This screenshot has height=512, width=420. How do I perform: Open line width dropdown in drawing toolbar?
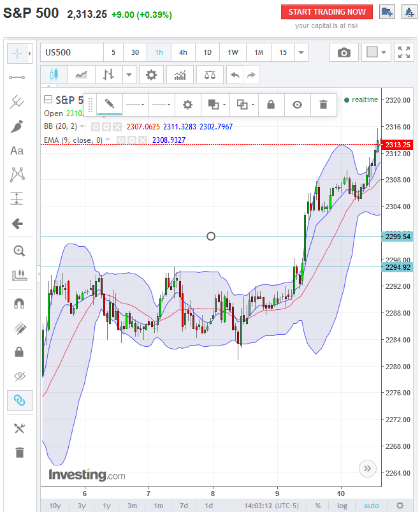[x=161, y=105]
